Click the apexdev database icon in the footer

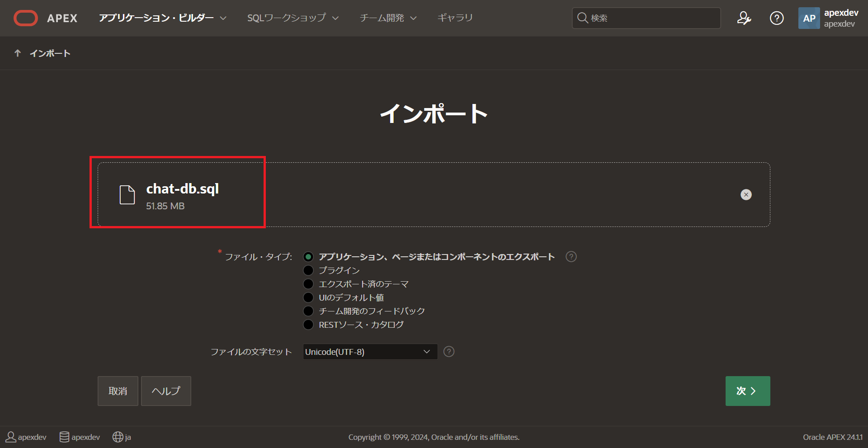(65, 437)
